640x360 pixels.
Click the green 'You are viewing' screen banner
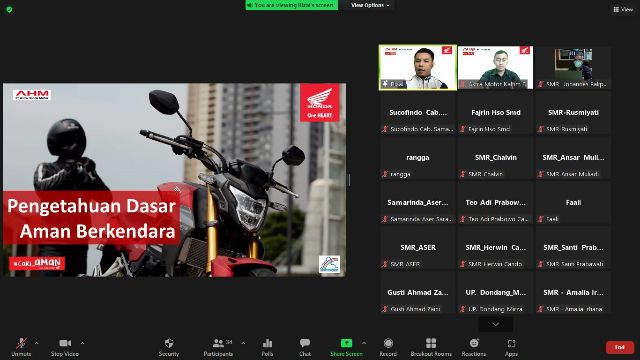tap(291, 5)
